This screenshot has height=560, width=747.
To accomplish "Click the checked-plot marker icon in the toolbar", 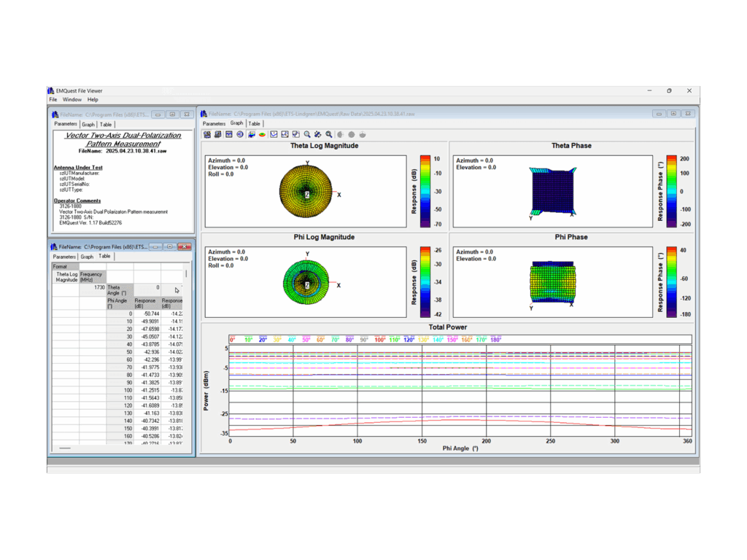I will (273, 134).
